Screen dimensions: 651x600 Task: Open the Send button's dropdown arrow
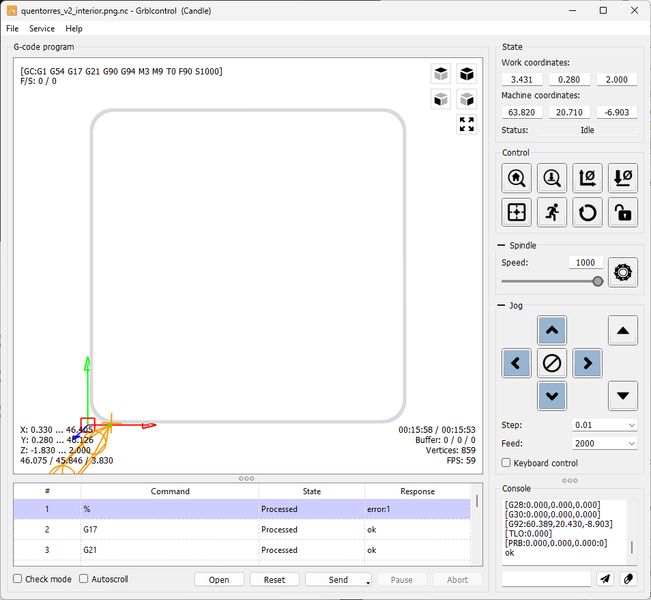(x=368, y=583)
